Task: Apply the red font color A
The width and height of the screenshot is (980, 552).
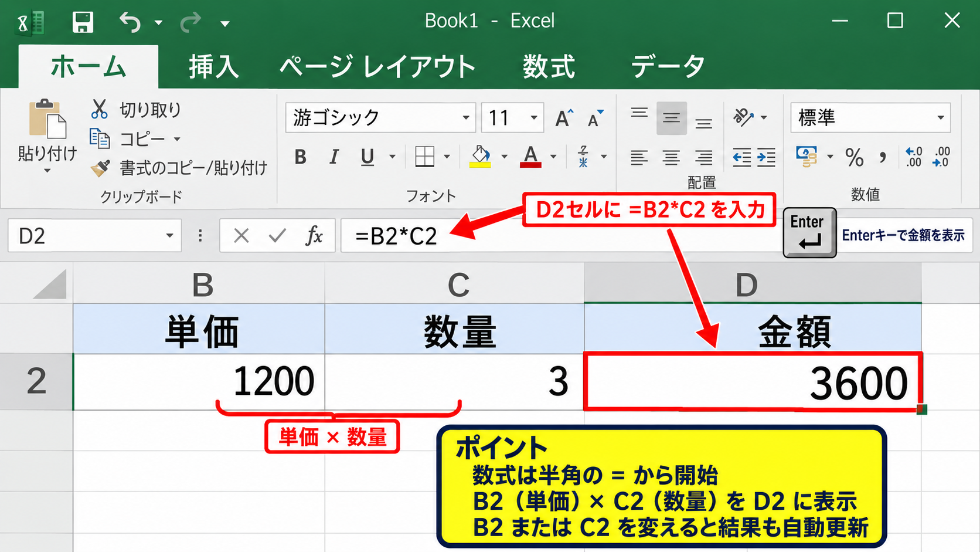Action: (530, 157)
